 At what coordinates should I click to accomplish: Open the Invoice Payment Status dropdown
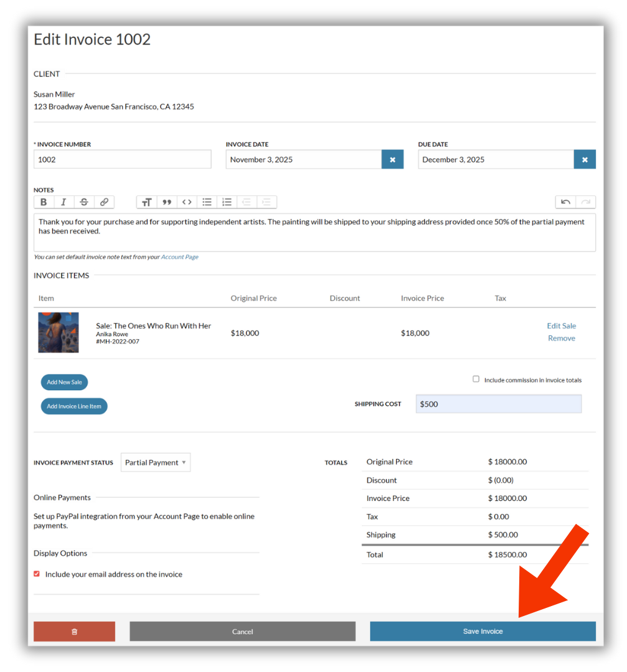(x=156, y=462)
